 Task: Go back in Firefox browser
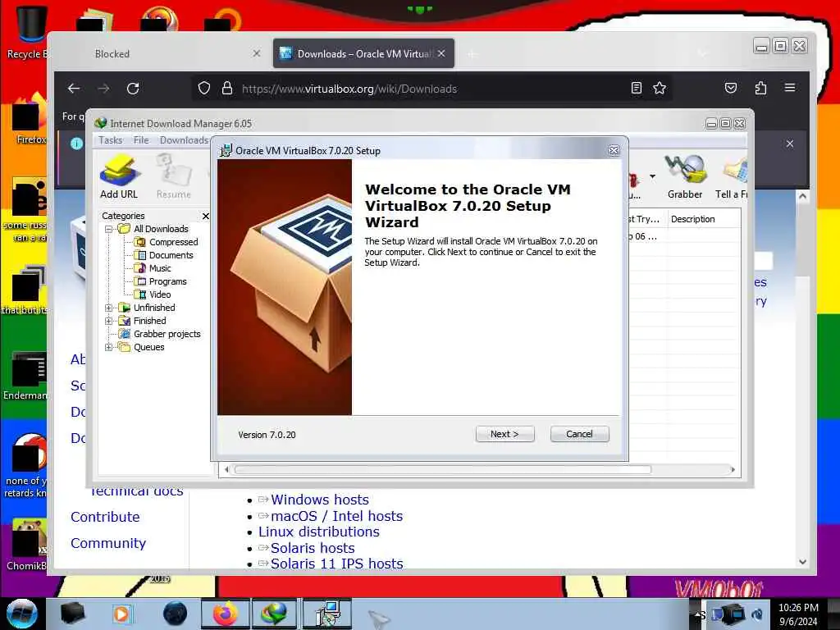tap(74, 89)
